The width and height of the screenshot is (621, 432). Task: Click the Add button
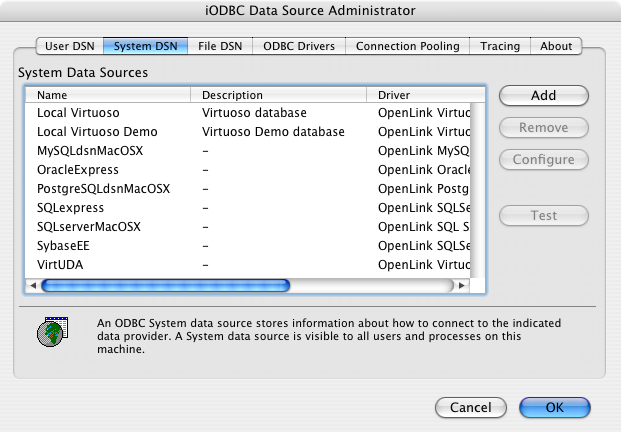[544, 96]
